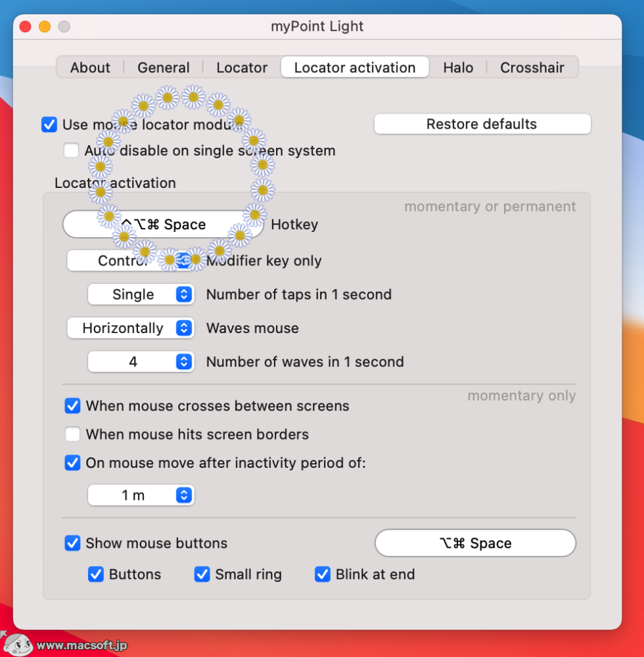Uncheck the Blink at end option

(322, 574)
